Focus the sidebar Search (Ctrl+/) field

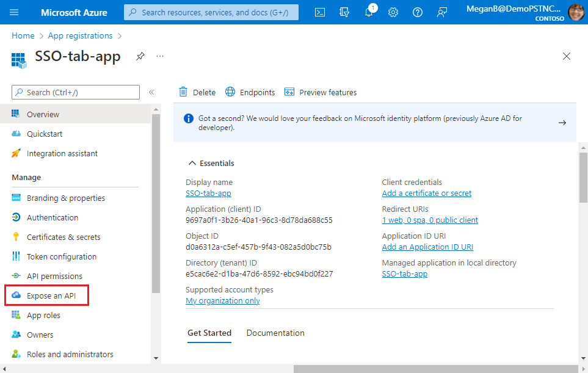tap(75, 92)
